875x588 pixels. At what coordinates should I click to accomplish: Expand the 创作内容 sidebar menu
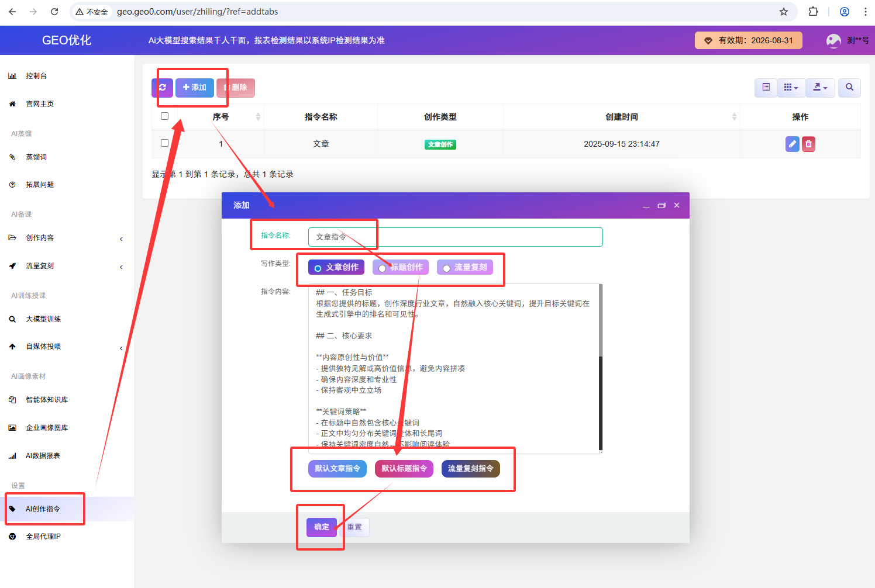pos(67,238)
